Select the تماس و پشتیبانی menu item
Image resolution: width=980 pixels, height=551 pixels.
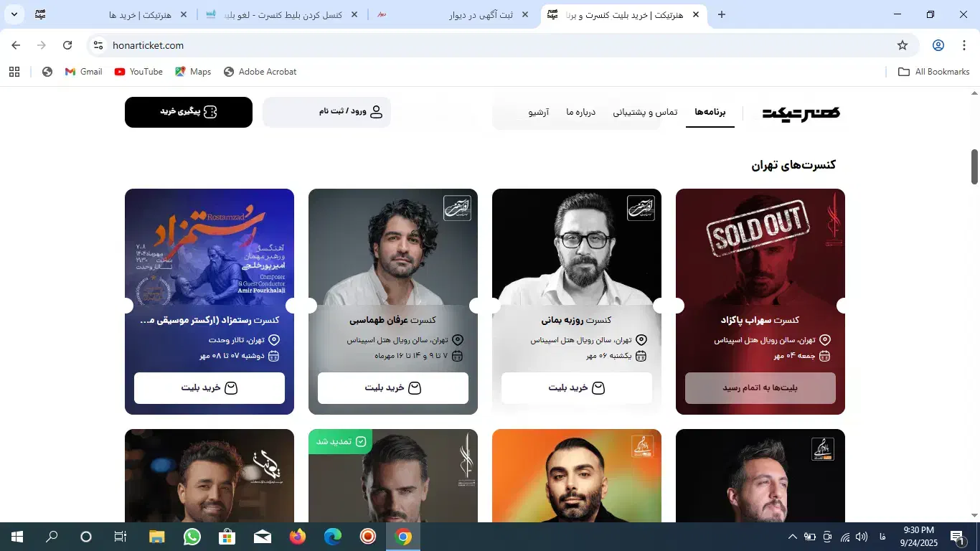[645, 112]
